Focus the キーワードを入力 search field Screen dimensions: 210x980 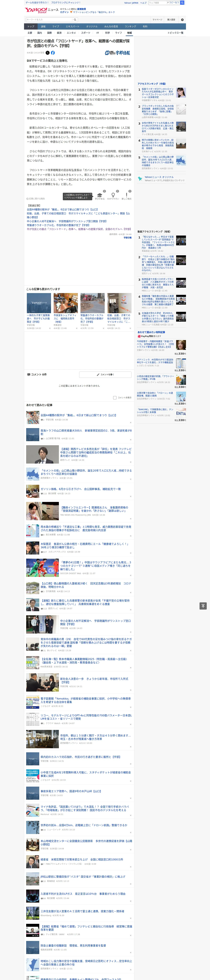click(x=49, y=20)
